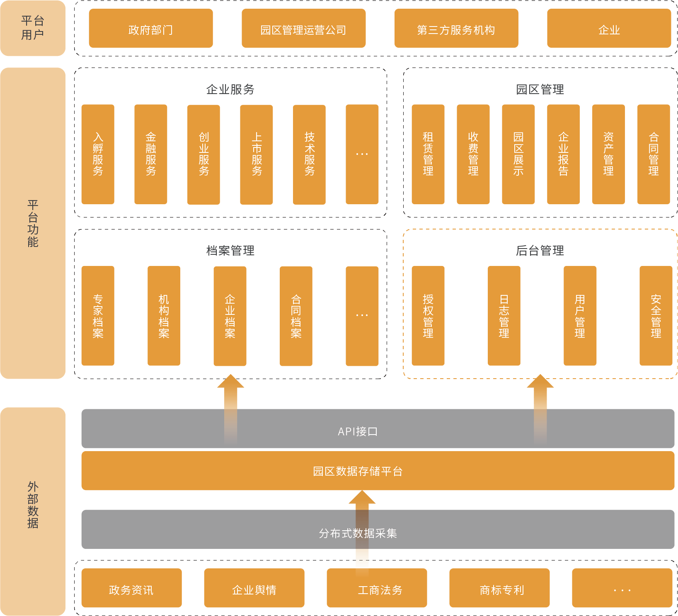Select the 安全管理 block

[x=656, y=316]
